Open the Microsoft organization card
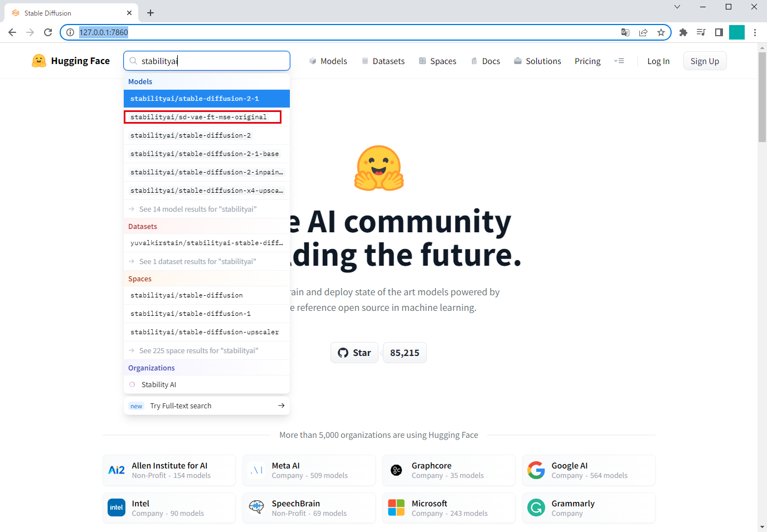Viewport: 767px width, 532px height. click(x=449, y=507)
